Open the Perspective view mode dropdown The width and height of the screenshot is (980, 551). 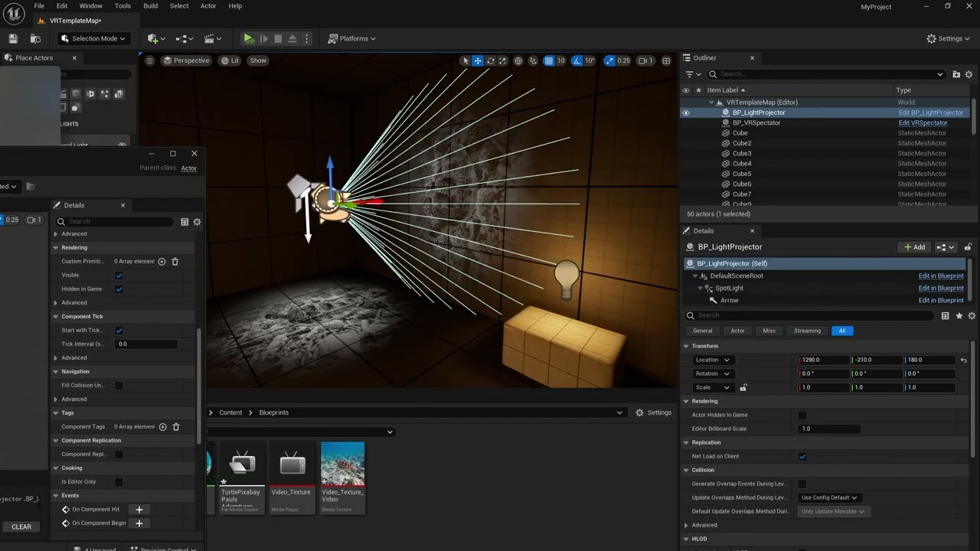click(x=186, y=60)
